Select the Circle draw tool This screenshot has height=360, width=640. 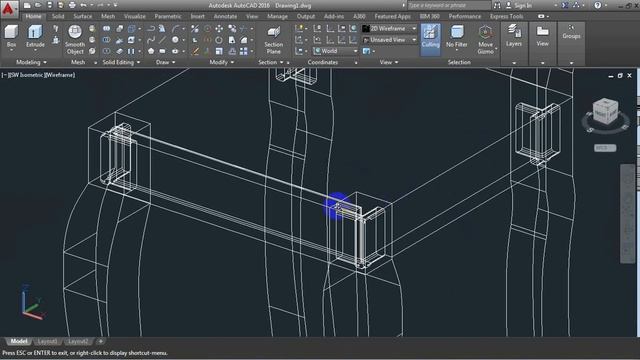176,40
